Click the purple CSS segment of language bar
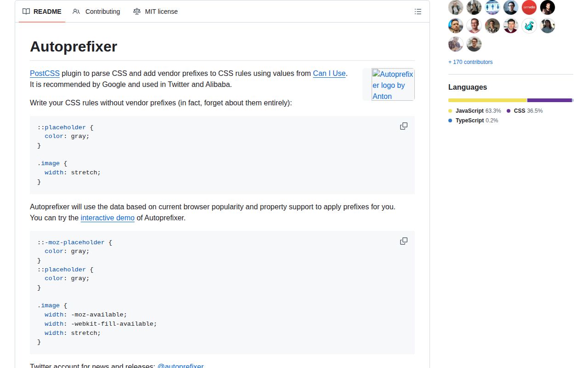Viewport: 588px width, 368px height. [x=550, y=100]
